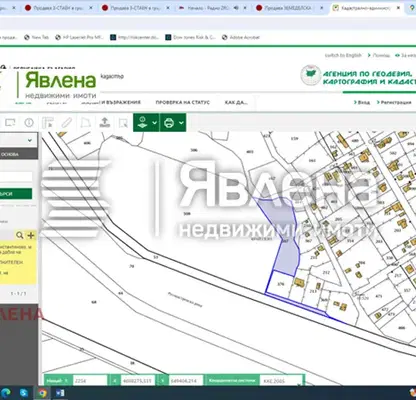
Task: Click parcel 379 on the map
Action: (281, 284)
